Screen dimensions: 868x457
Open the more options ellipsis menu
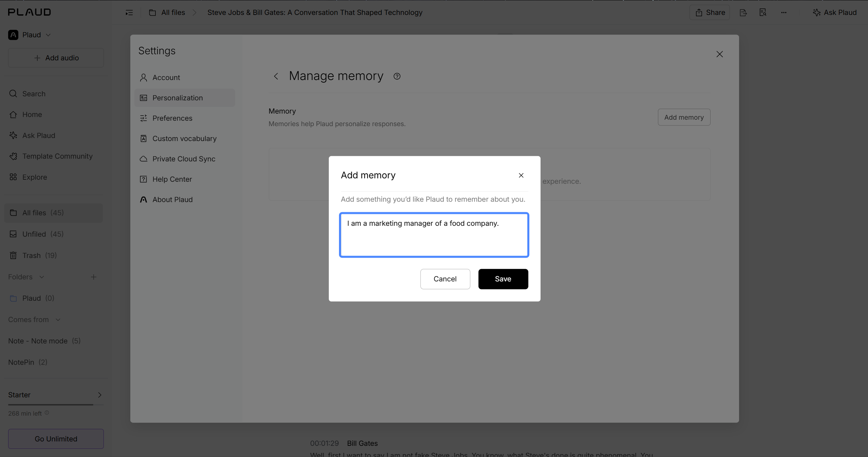[784, 13]
